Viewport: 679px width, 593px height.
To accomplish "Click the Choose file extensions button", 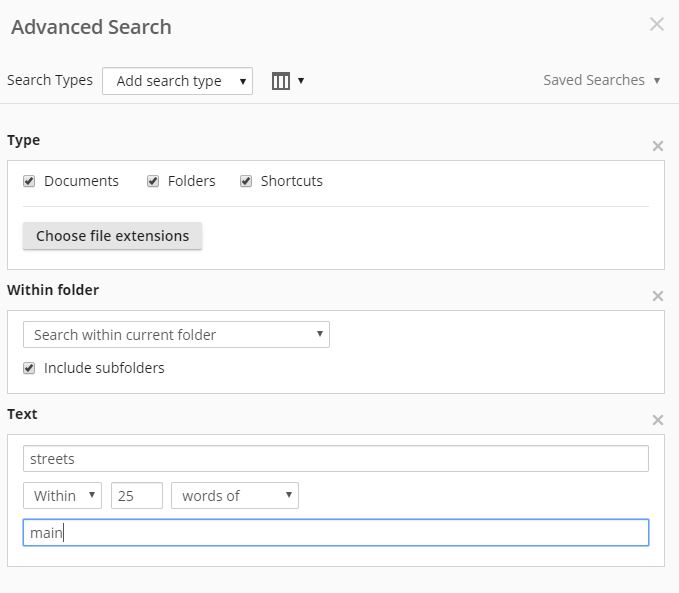I will pos(112,236).
